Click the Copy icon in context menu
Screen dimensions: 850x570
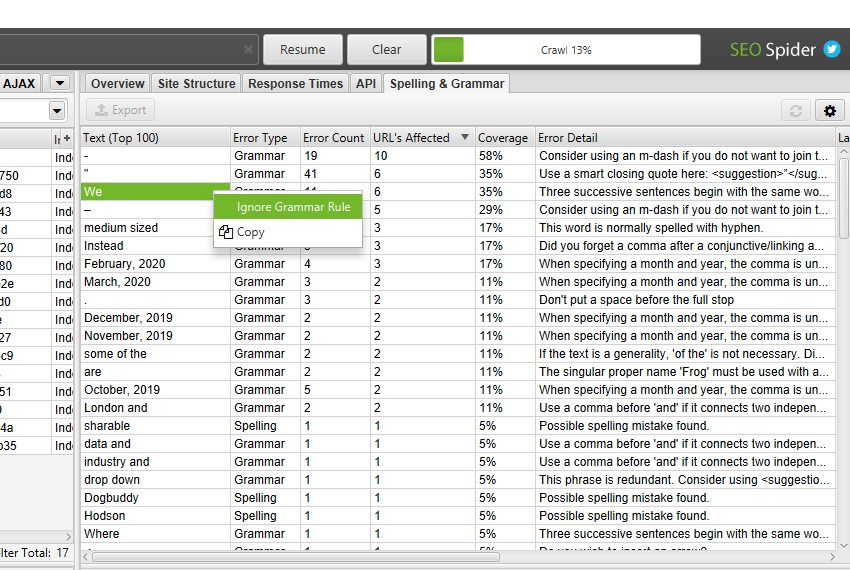(226, 232)
